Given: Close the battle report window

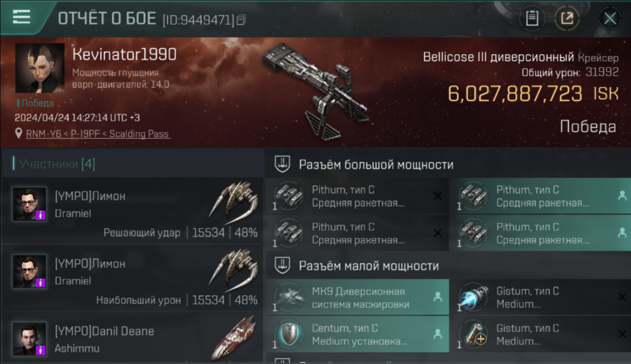Looking at the screenshot, I should pos(610,18).
